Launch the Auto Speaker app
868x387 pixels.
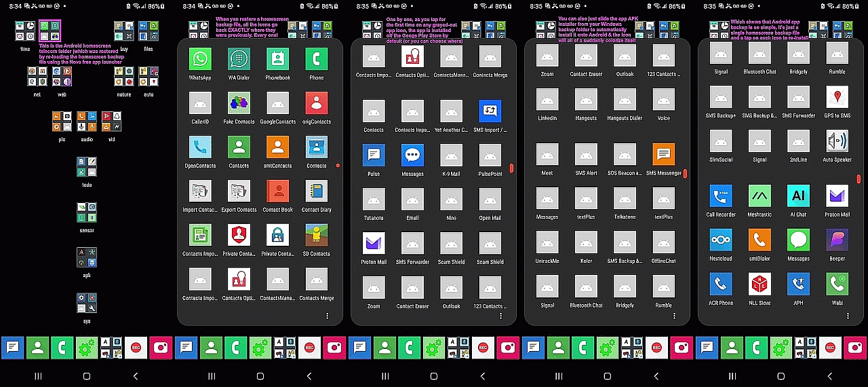(x=837, y=141)
